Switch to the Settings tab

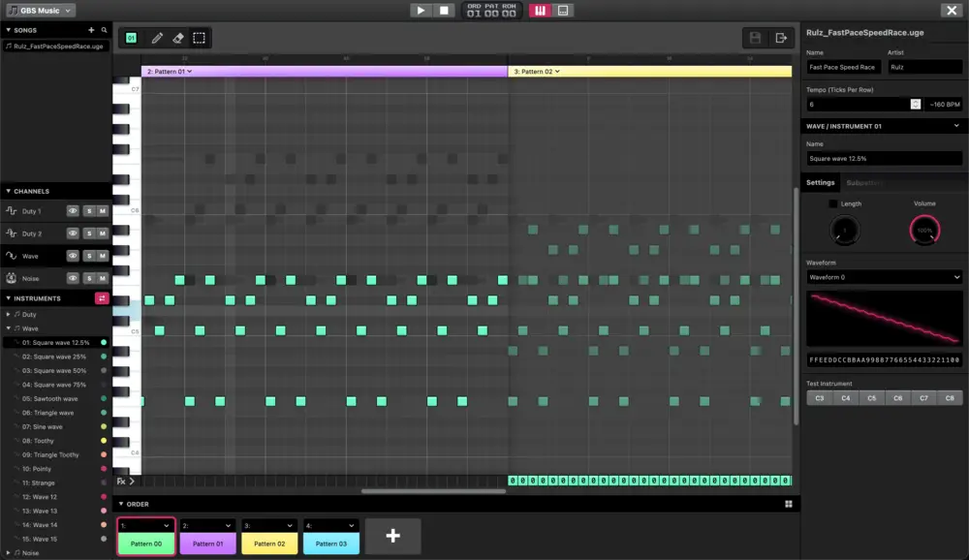tap(820, 182)
